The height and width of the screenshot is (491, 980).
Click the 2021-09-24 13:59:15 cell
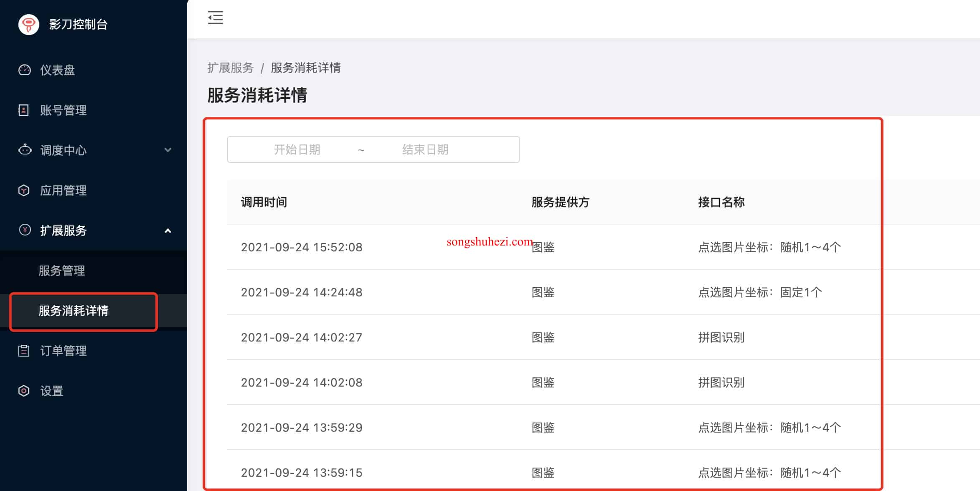coord(302,473)
